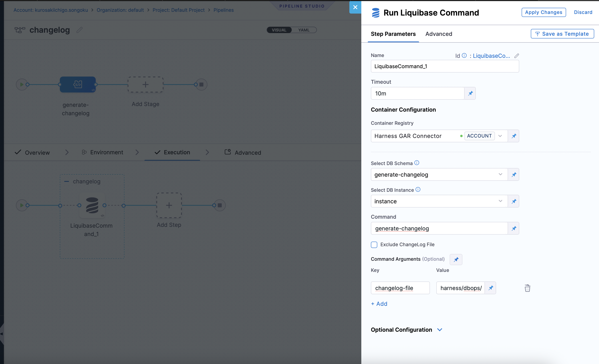
Task: Switch to the Advanced step tab
Action: pos(438,34)
